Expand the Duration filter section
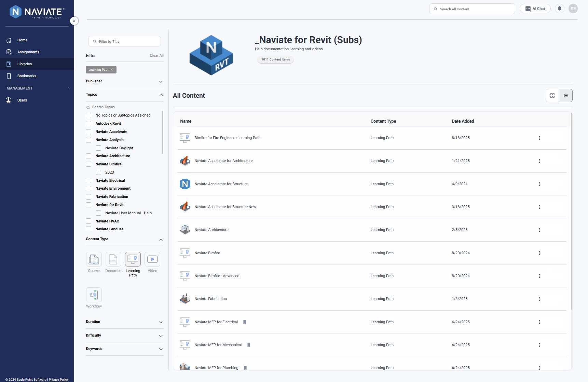This screenshot has height=382, width=588. pyautogui.click(x=161, y=322)
